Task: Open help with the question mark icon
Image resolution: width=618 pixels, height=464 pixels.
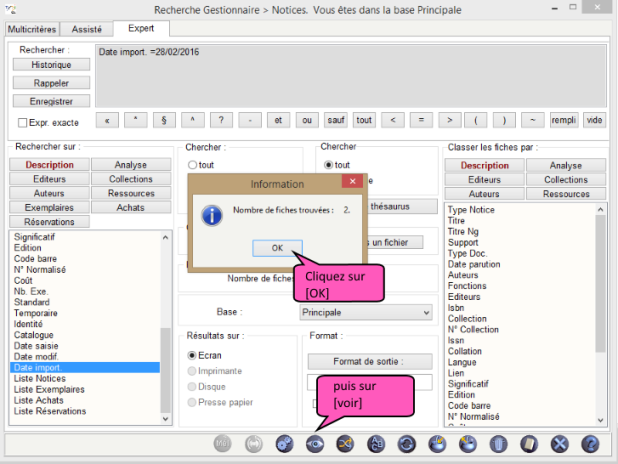Action: click(x=590, y=444)
